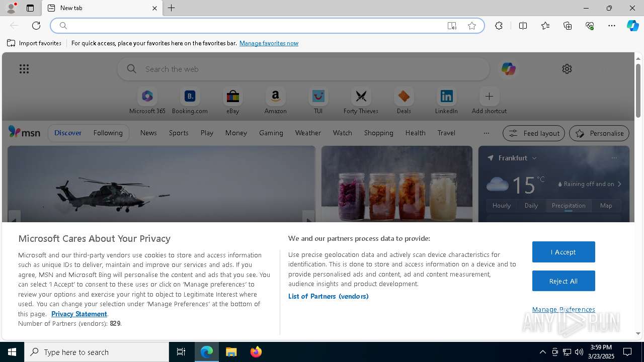644x362 pixels.
Task: Open the jars article thumbnail
Action: coord(397,184)
